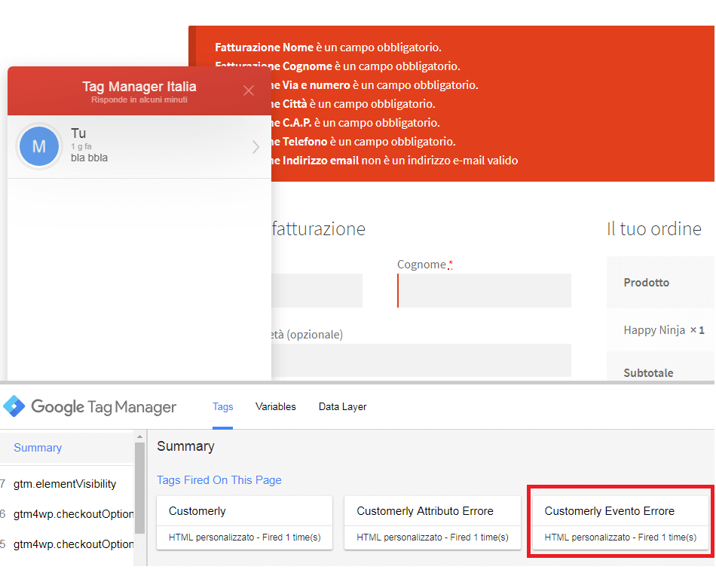Click the Subtotale row label
The height and width of the screenshot is (588, 716).
[648, 373]
